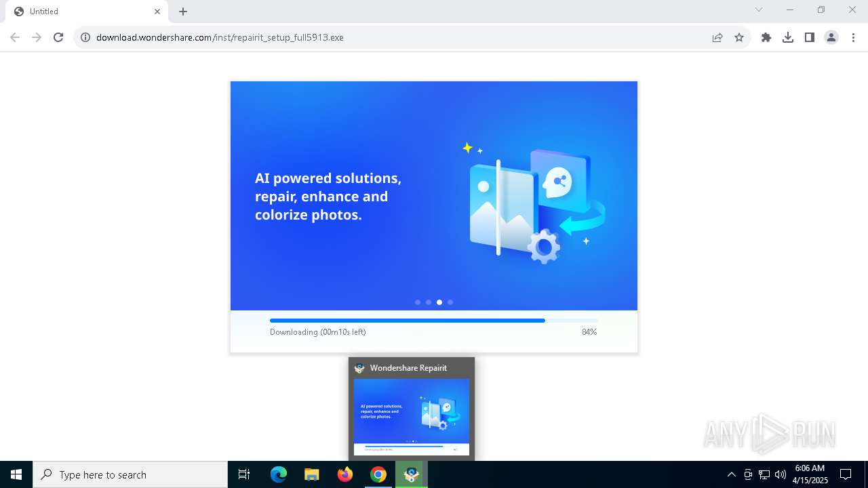Close the Untitled tab
This screenshot has height=488, width=868.
(157, 12)
